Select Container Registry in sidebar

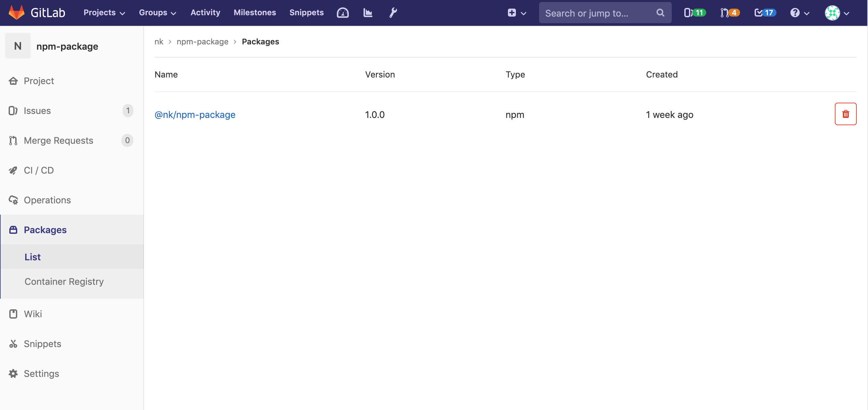64,282
